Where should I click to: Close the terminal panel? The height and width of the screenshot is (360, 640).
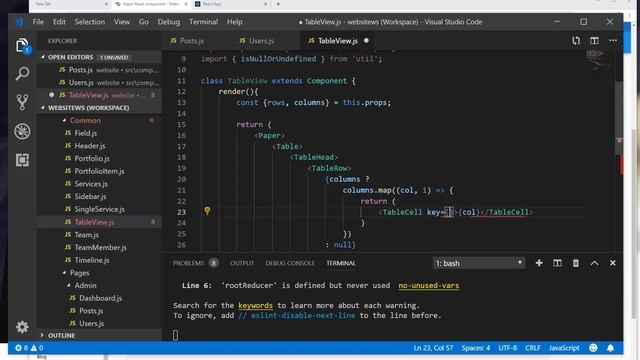[x=613, y=263]
